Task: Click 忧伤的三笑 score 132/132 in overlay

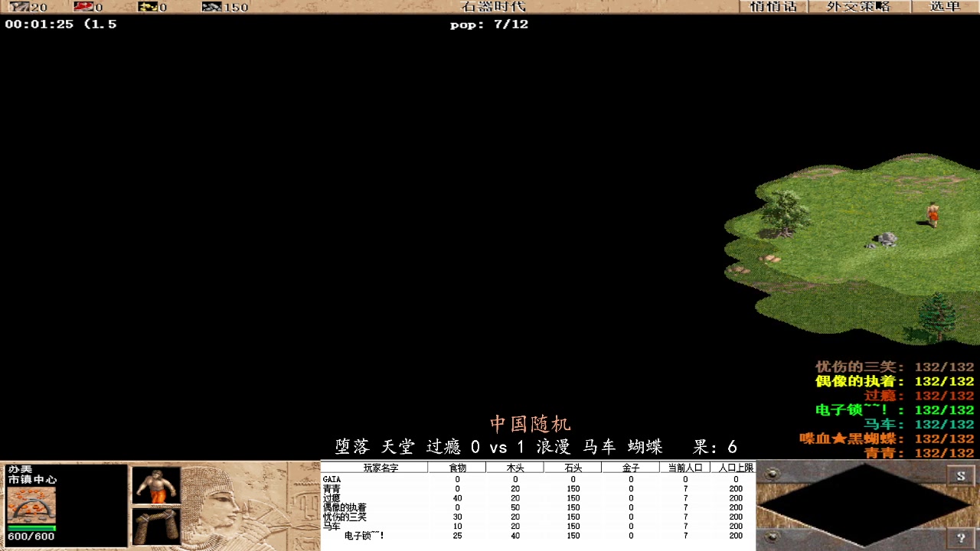Action: [x=895, y=367]
